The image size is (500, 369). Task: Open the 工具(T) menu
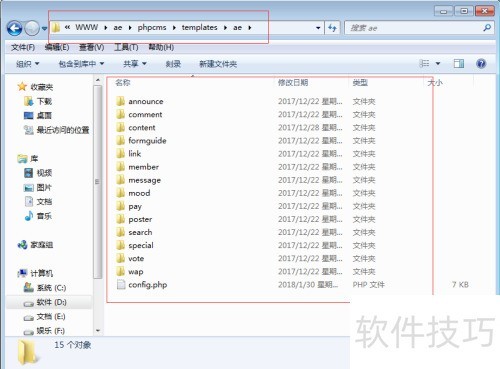point(126,47)
